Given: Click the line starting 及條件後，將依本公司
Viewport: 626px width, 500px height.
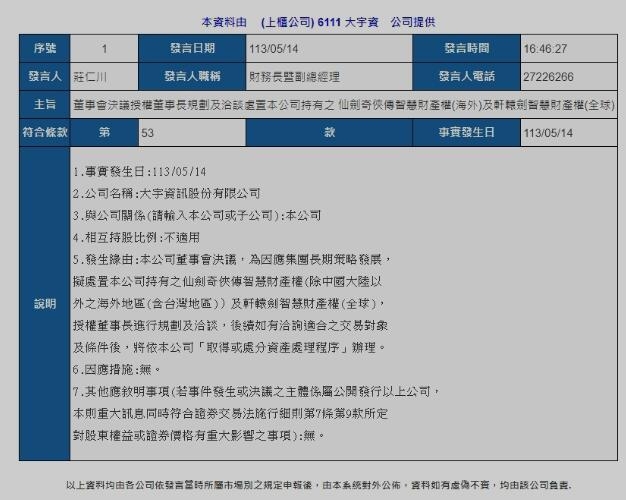Looking at the screenshot, I should tap(229, 347).
